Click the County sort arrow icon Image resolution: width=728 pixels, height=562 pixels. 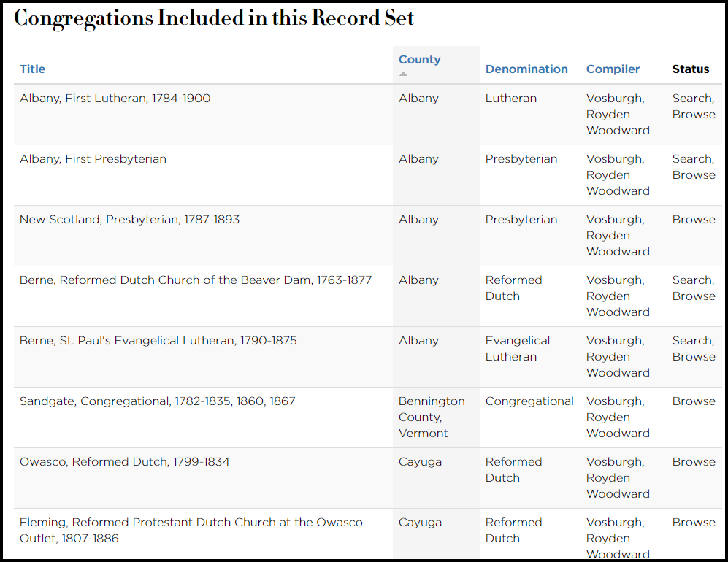pos(404,74)
